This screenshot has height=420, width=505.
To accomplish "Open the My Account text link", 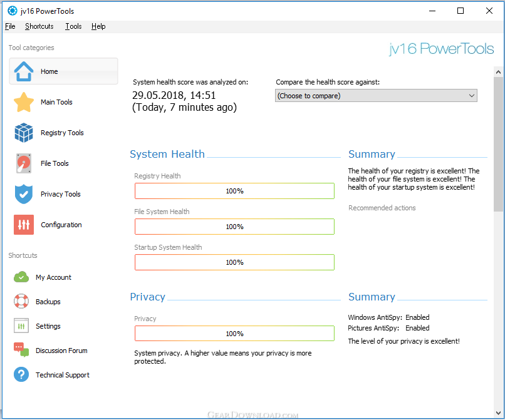I will (53, 277).
